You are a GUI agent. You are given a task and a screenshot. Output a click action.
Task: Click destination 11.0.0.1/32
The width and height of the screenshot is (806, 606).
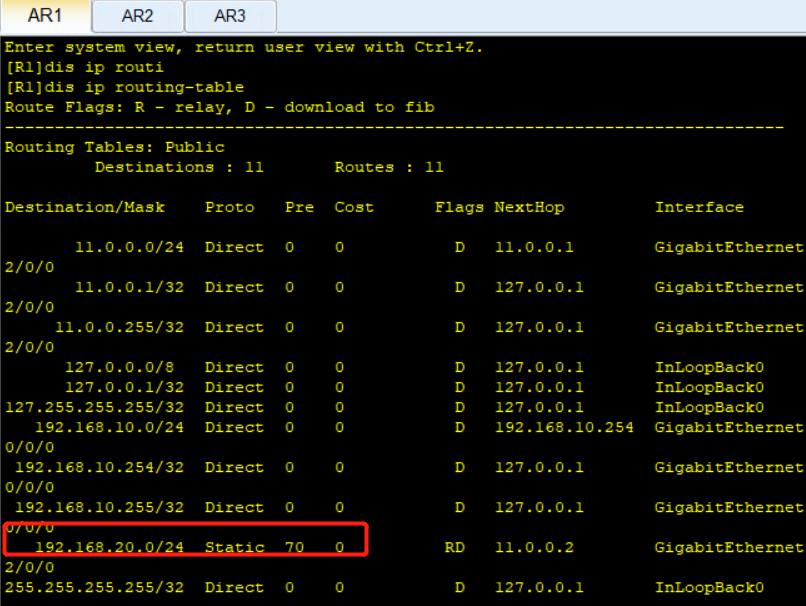[x=130, y=288]
